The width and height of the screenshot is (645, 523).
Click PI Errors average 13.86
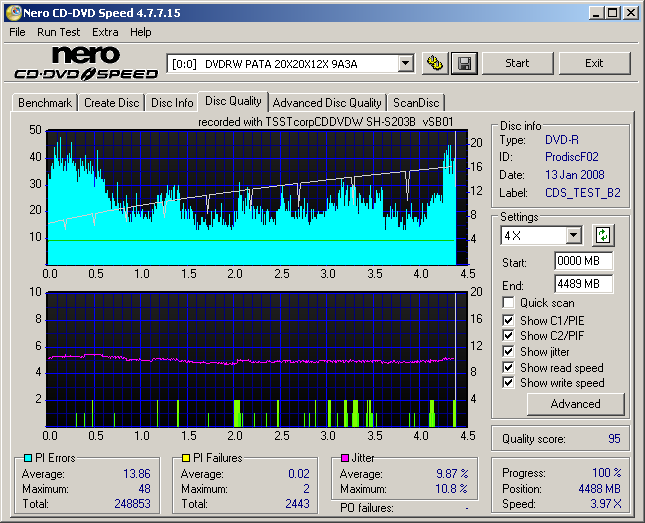pyautogui.click(x=137, y=474)
